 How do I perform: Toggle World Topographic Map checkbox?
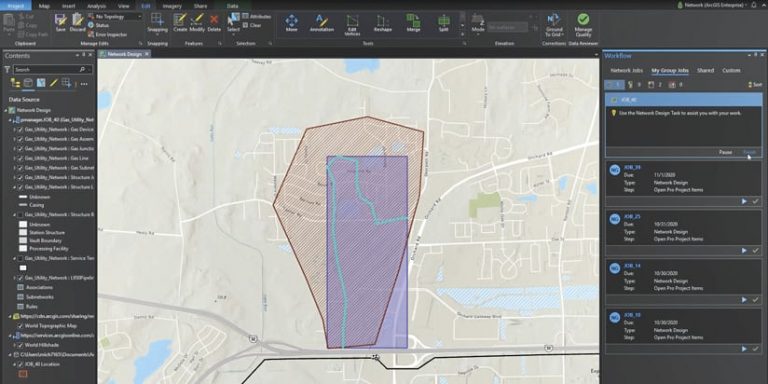point(20,325)
